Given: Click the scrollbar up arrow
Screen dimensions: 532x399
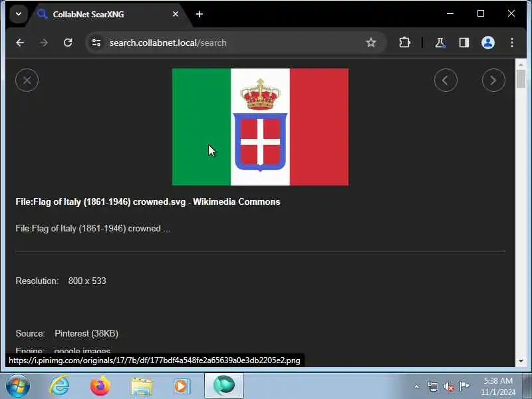Looking at the screenshot, I should point(521,65).
